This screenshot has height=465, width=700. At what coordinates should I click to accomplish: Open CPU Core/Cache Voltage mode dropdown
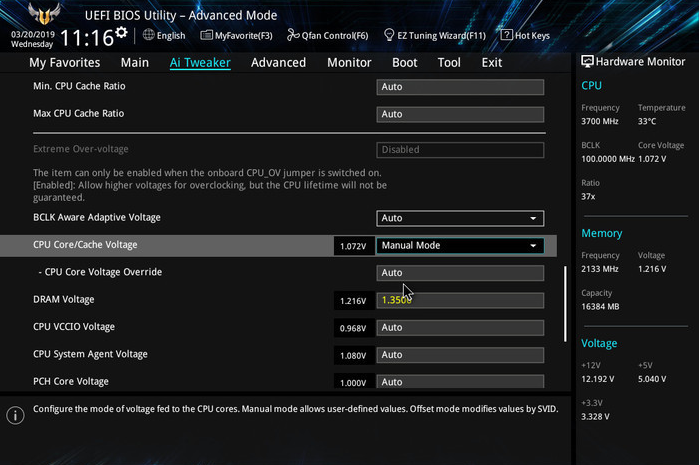(532, 245)
